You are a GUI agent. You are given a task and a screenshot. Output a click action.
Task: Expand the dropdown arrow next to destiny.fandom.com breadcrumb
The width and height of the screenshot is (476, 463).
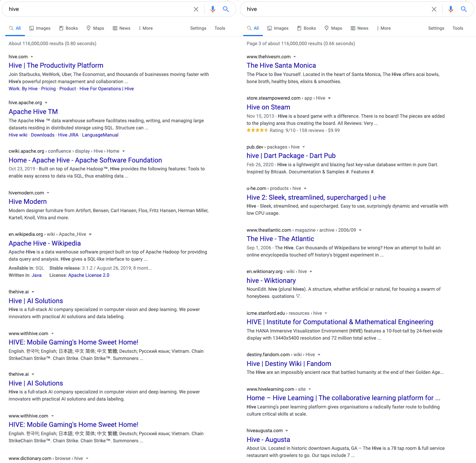coord(319,355)
